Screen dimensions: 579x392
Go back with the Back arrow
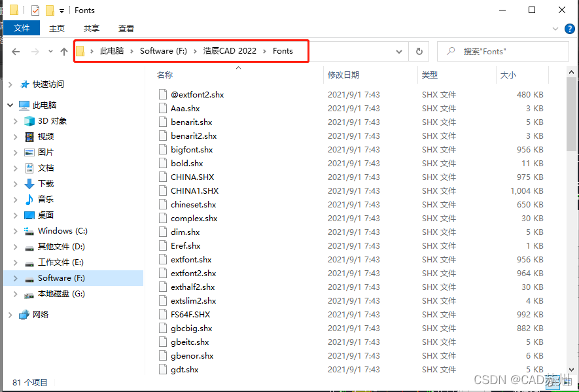pos(16,51)
